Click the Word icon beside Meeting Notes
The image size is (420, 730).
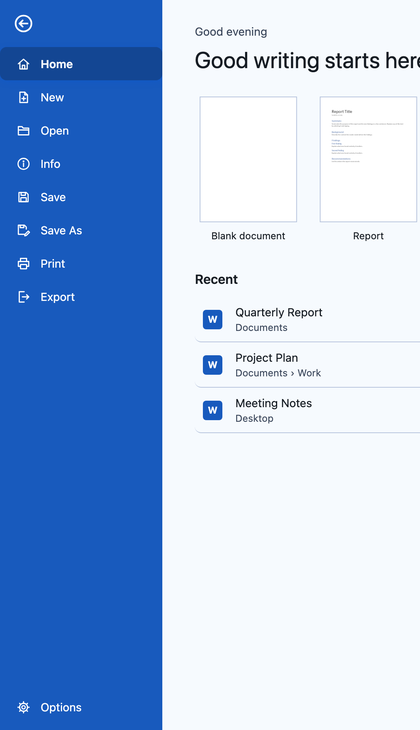[212, 410]
